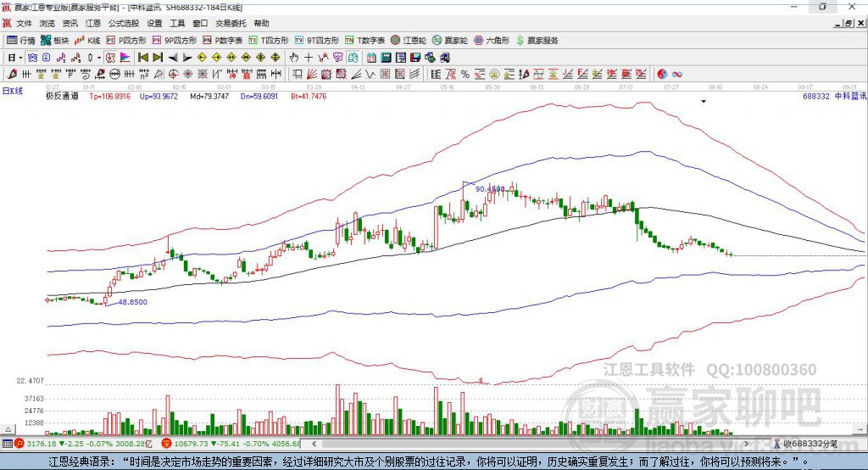Click the small black dropdown triangle above chart
This screenshot has height=470, width=868.
[704, 102]
